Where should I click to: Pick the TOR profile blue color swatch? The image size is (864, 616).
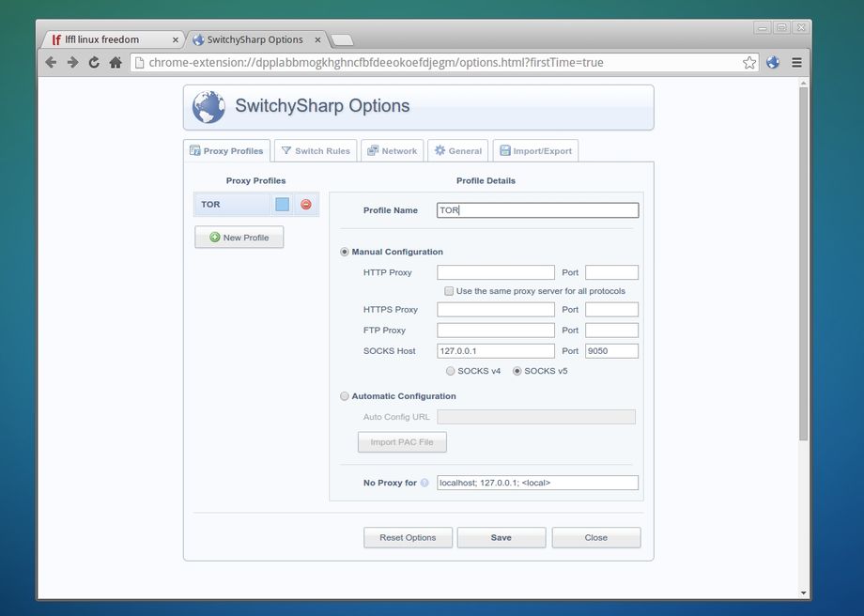pos(282,205)
